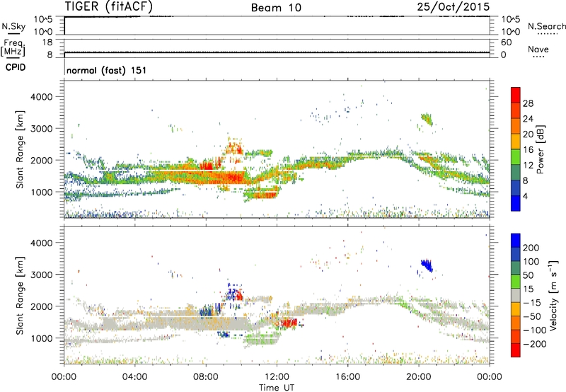Click the Power [dB] color bar label

click(x=540, y=150)
